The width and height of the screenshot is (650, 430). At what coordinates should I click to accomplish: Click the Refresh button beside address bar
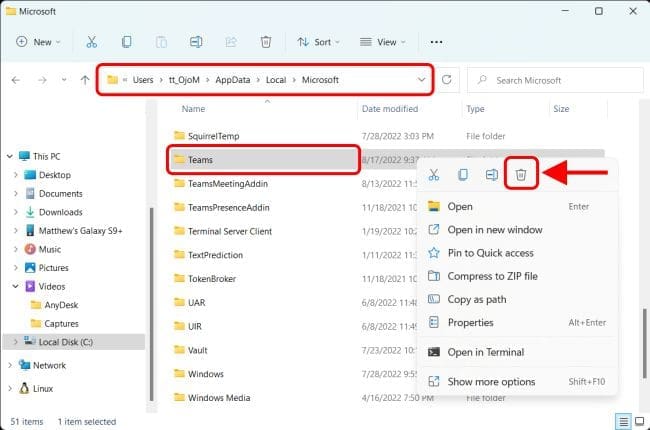pyautogui.click(x=447, y=79)
